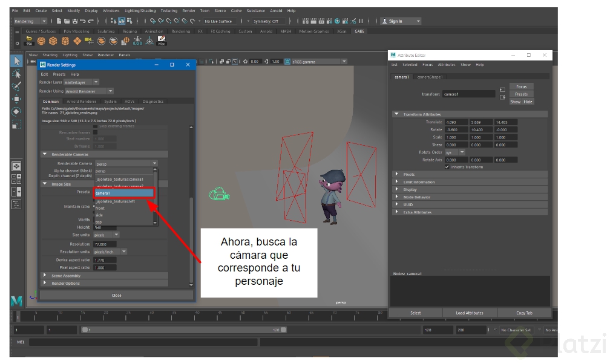The width and height of the screenshot is (613, 364).
Task: Open the Rotate Order xyz dropdown
Action: [x=455, y=152]
